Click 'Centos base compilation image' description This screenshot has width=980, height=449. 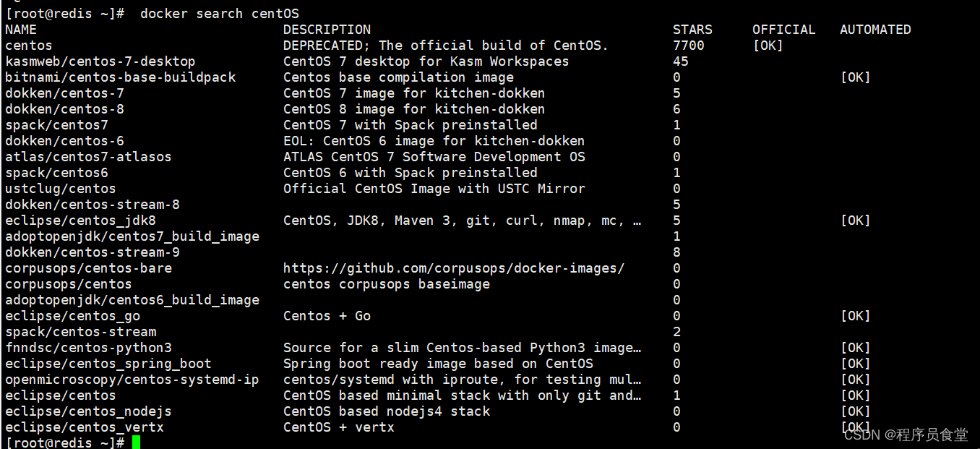click(x=398, y=77)
